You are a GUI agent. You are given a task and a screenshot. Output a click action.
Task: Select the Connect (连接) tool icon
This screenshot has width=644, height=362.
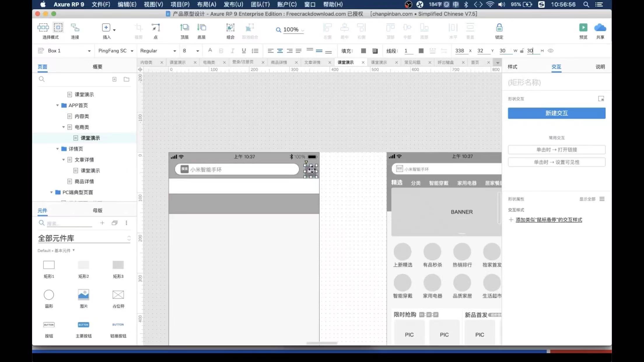coord(75,28)
